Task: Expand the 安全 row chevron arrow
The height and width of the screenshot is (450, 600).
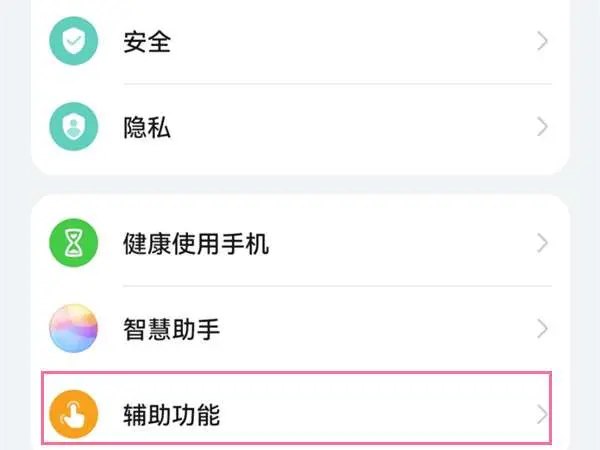Action: [x=542, y=41]
